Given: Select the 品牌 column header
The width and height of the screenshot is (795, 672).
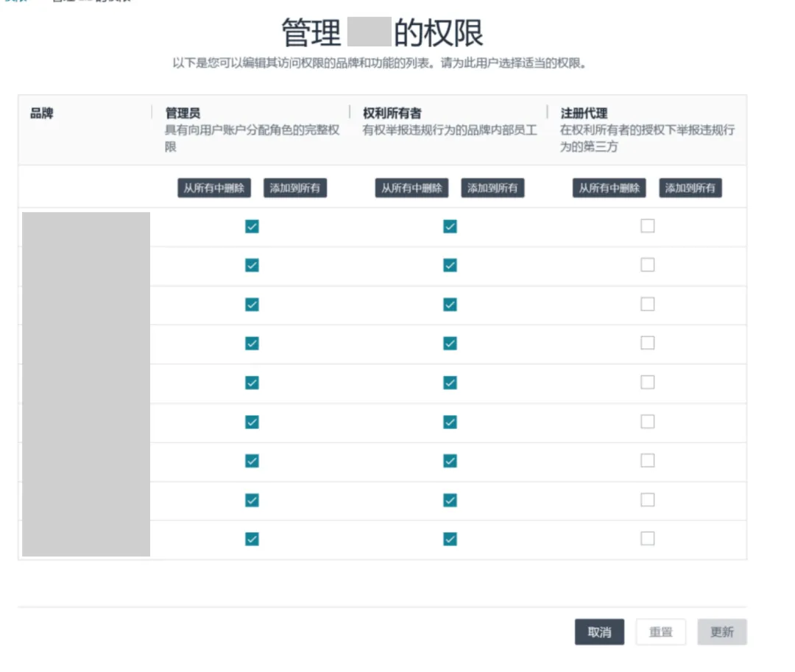Looking at the screenshot, I should point(42,113).
